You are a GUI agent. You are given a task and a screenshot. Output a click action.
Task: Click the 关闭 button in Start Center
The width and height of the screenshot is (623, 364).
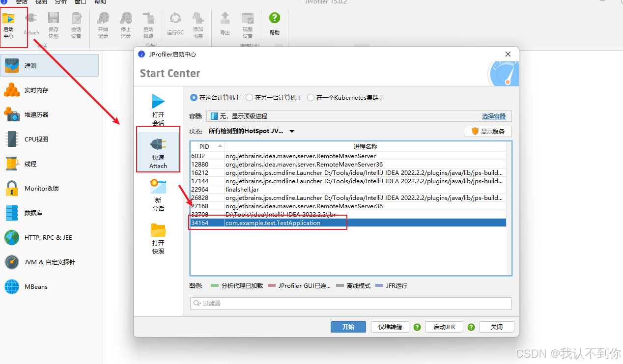[x=496, y=327]
